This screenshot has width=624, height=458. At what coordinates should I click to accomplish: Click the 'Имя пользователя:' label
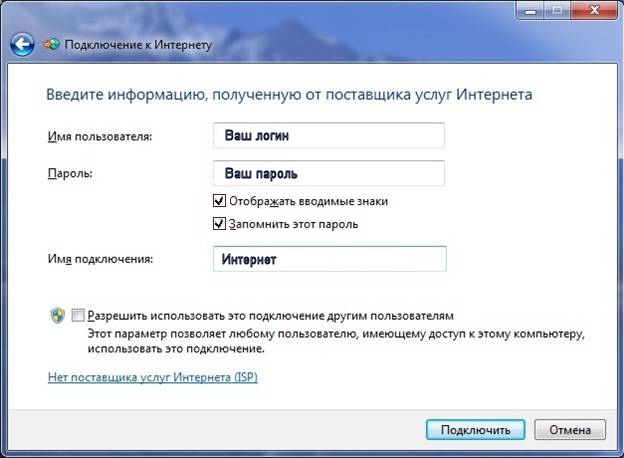pos(99,136)
